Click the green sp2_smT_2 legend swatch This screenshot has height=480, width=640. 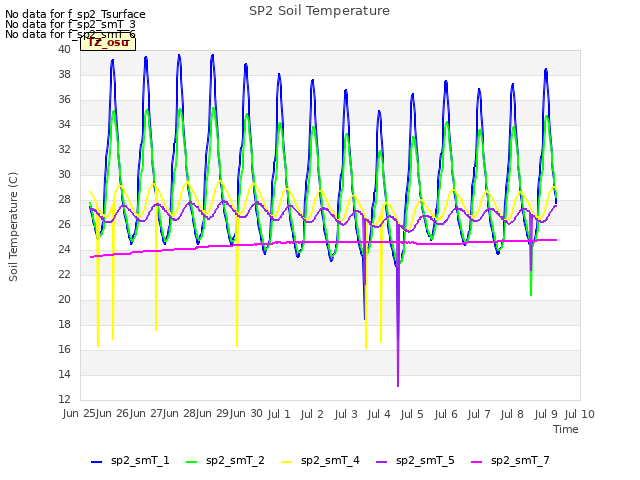pyautogui.click(x=191, y=462)
